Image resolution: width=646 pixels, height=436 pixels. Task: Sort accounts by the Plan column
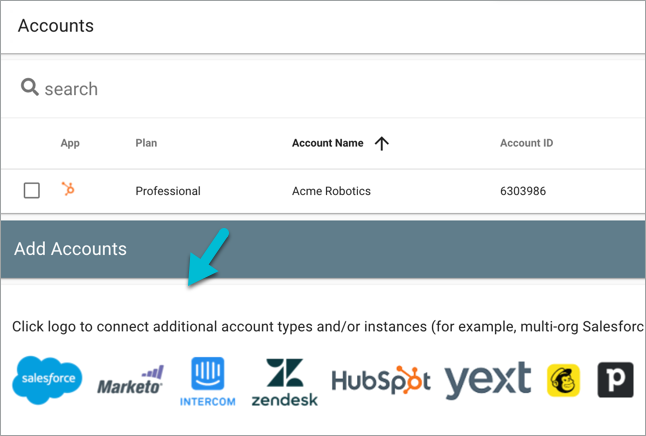146,144
